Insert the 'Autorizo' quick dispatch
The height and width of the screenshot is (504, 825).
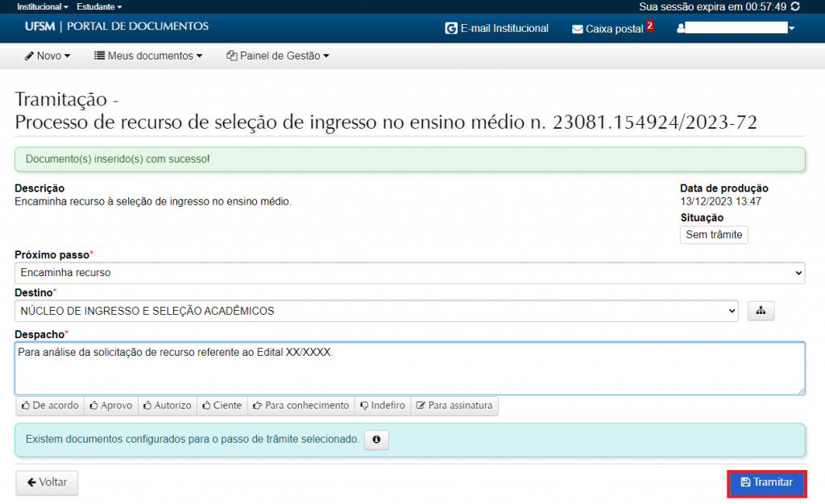pyautogui.click(x=168, y=406)
